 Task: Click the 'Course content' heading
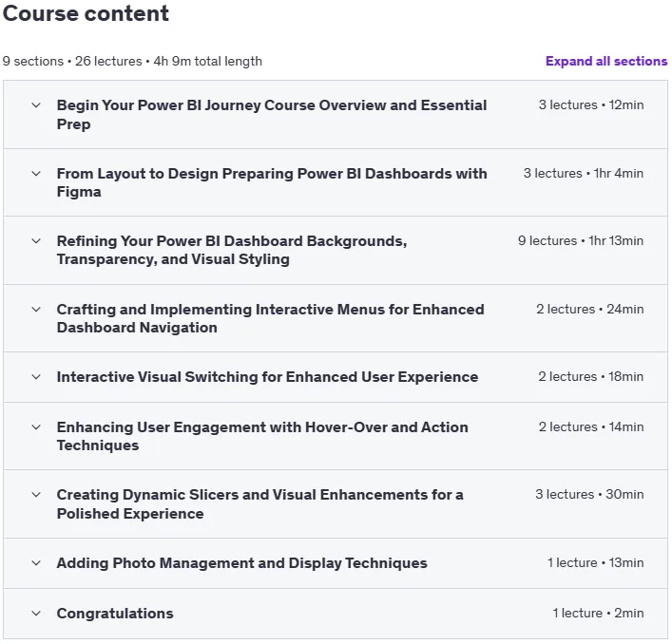click(86, 13)
